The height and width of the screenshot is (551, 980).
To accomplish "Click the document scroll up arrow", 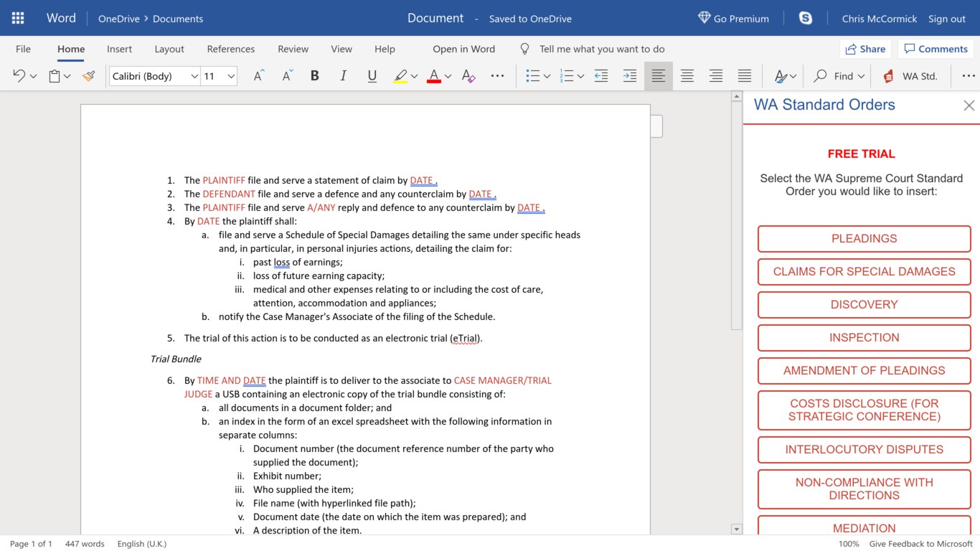I will [736, 96].
